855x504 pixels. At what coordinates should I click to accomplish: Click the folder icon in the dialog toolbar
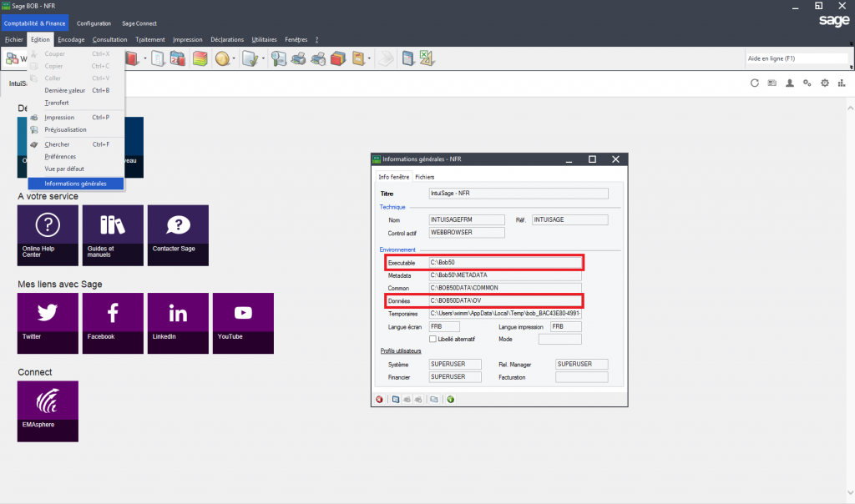tap(434, 400)
